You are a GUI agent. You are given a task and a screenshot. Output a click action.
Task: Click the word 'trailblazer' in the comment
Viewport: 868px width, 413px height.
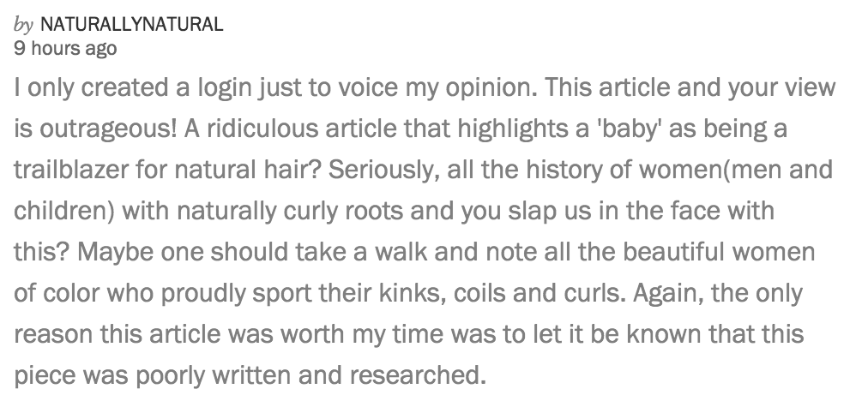point(66,171)
